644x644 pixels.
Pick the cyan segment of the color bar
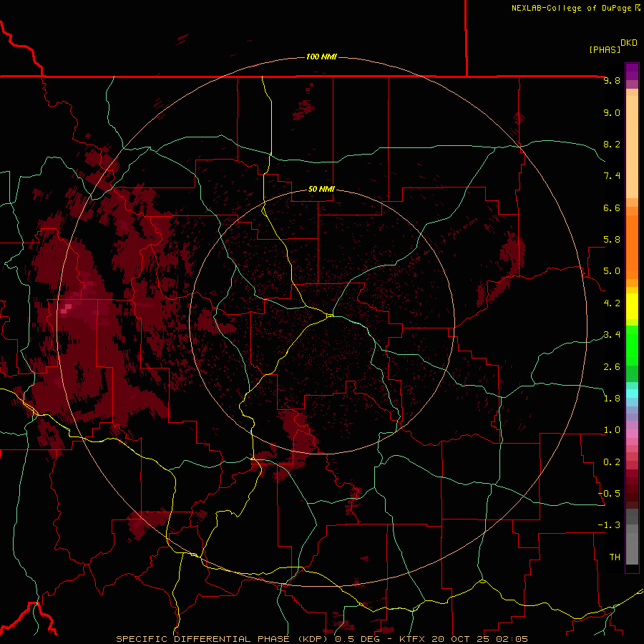(632, 394)
